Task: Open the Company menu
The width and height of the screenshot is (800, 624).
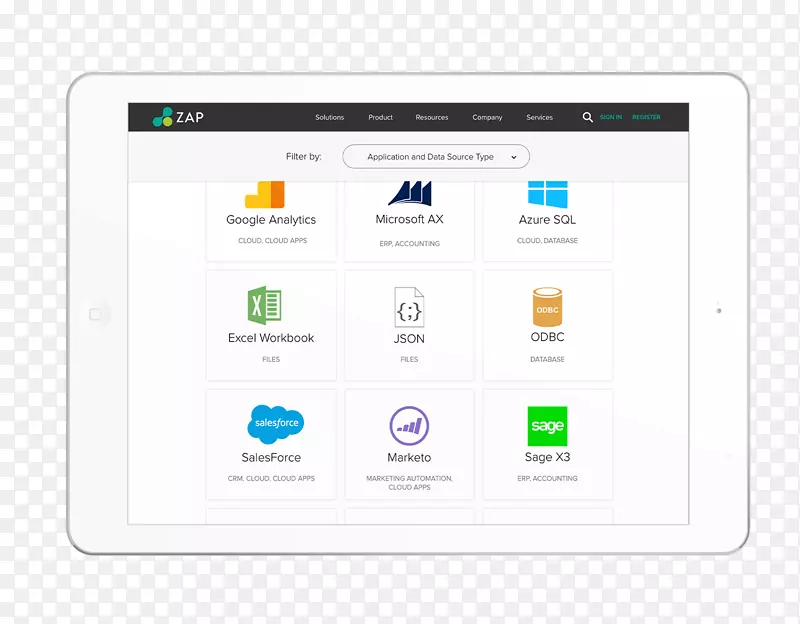Action: click(x=487, y=117)
